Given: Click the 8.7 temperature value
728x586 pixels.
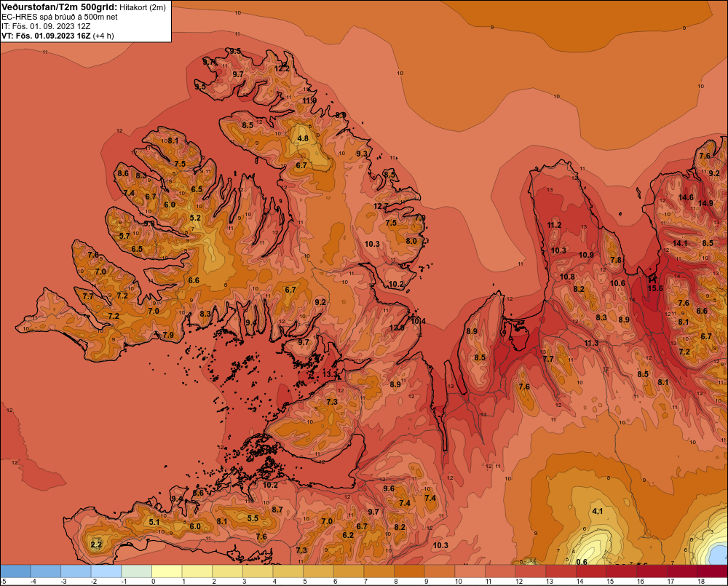Looking at the screenshot, I should coord(277,510).
